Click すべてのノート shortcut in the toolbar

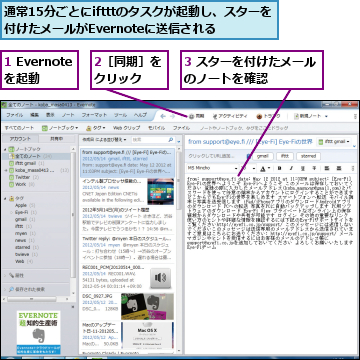(19, 128)
